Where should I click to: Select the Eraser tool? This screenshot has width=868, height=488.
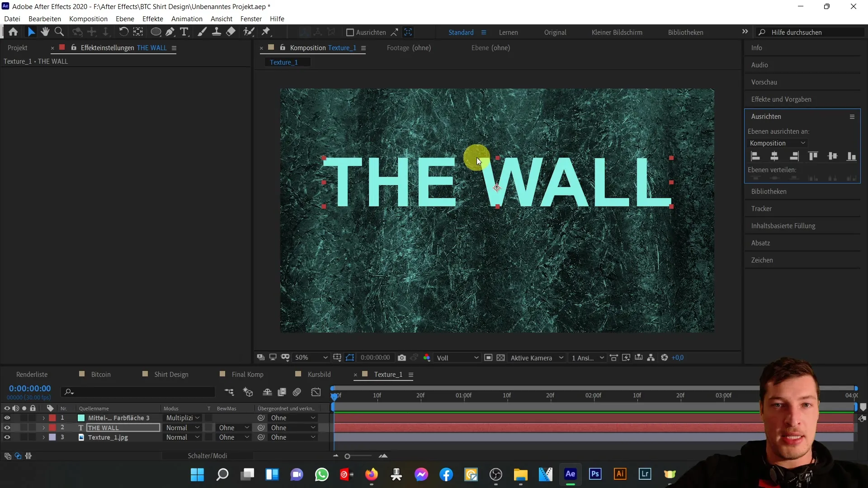pos(231,32)
